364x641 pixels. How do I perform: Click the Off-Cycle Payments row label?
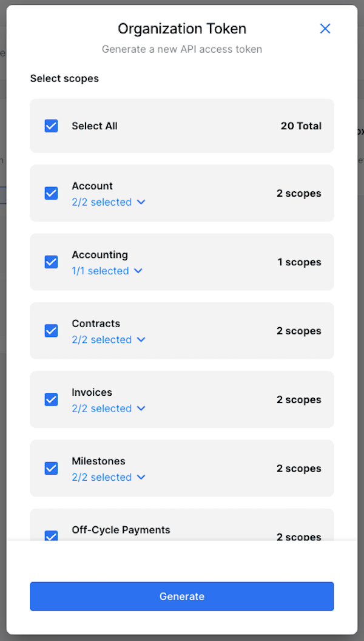click(121, 530)
